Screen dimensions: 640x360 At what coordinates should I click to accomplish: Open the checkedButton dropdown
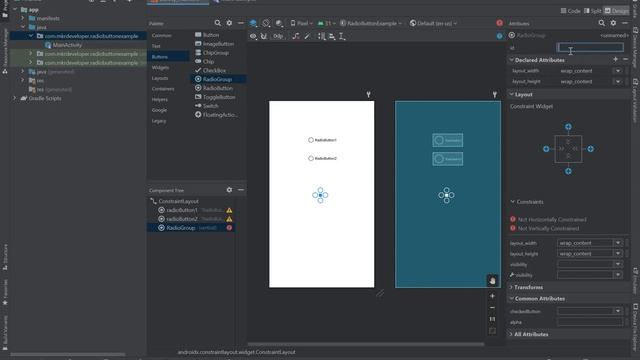618,311
